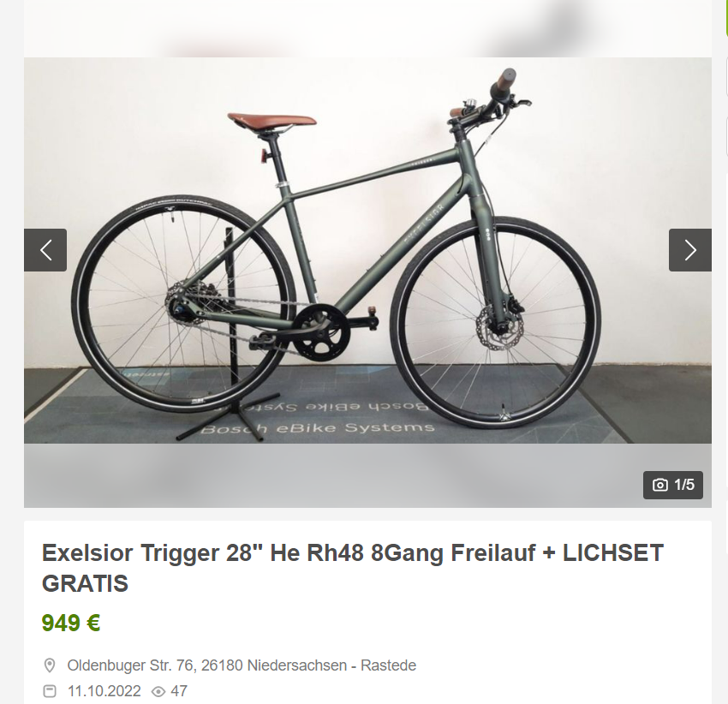Click the location pin icon
This screenshot has width=728, height=704.
pos(49,665)
